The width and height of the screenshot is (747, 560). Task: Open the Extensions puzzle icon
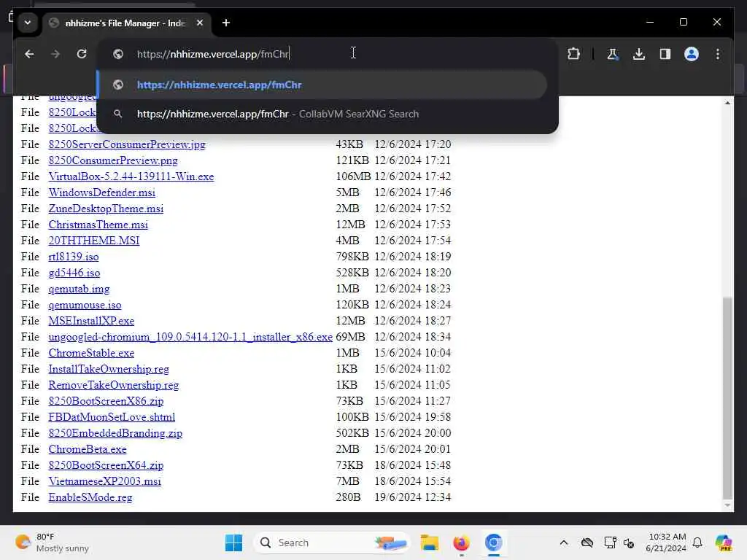573,54
